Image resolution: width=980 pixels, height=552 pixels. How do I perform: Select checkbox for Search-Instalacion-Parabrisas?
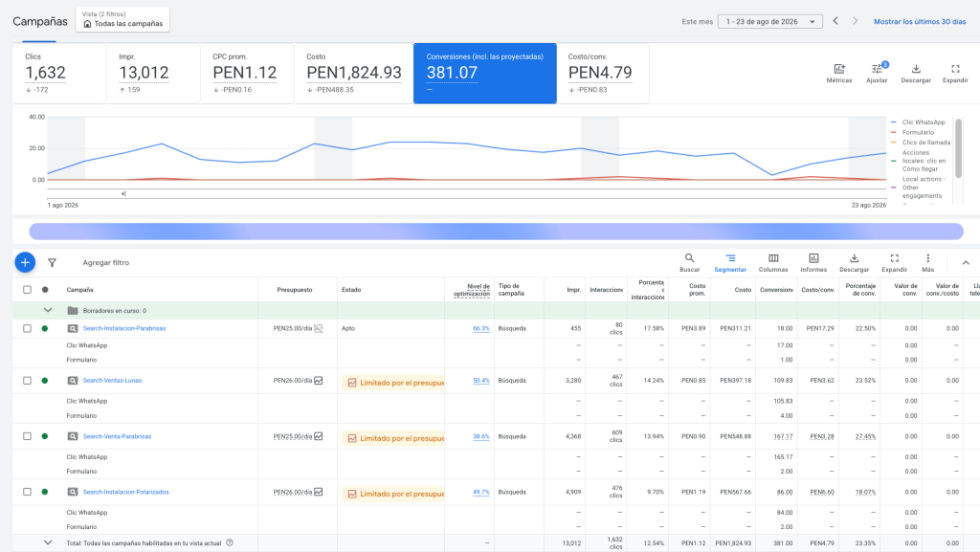coord(27,328)
